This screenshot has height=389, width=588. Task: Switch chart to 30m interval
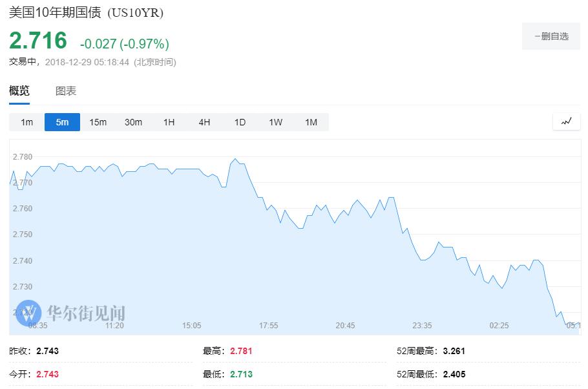pos(133,122)
